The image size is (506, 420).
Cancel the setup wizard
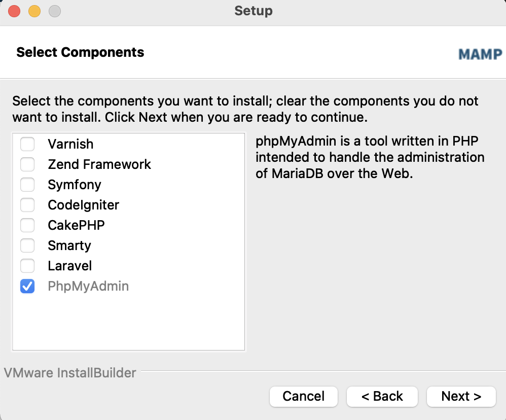point(304,397)
